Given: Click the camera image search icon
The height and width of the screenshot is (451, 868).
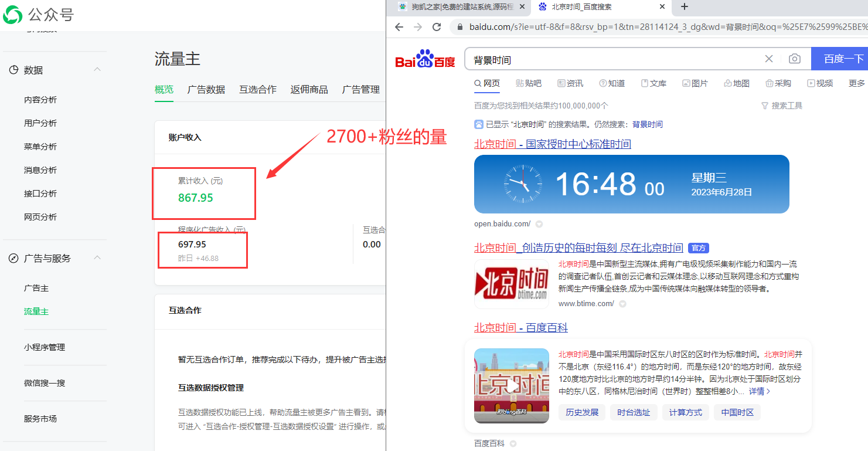Looking at the screenshot, I should click(794, 59).
